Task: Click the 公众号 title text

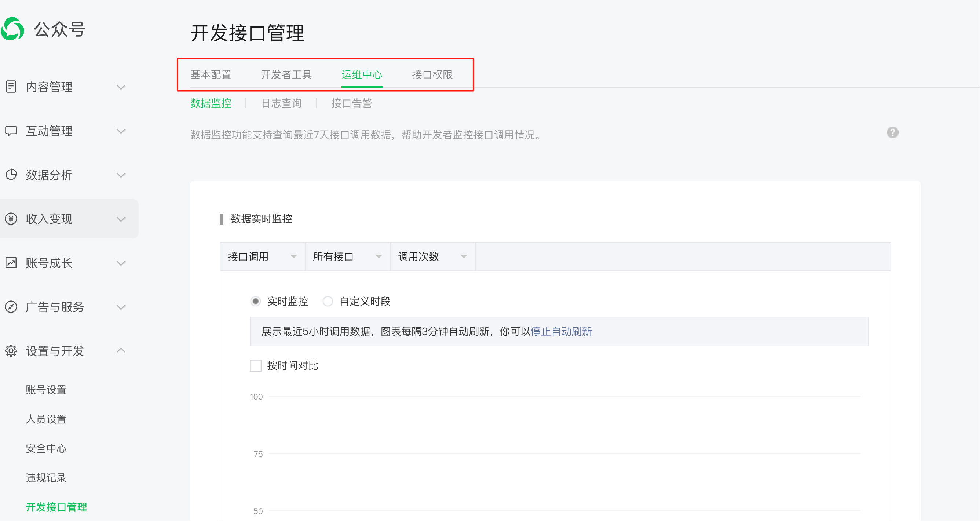Action: [x=60, y=29]
